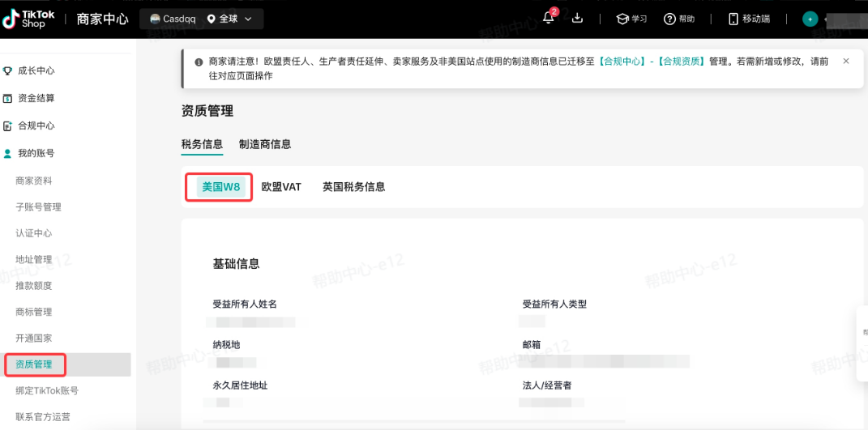
Task: Click the 资质管理 page heading
Action: point(207,111)
